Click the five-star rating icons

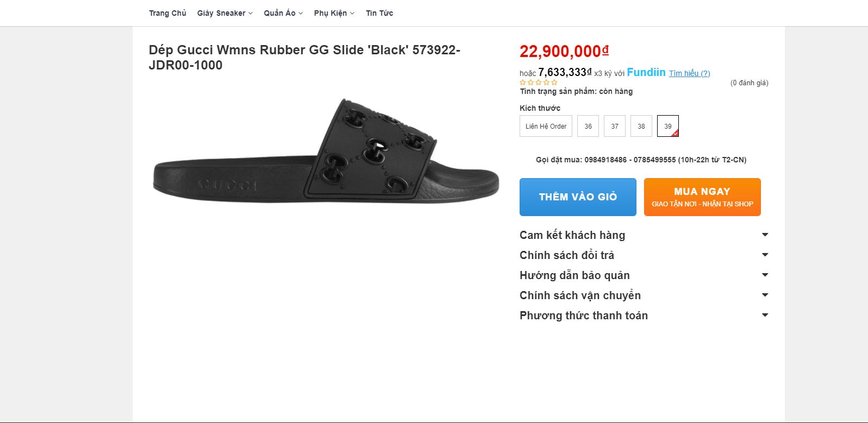(x=538, y=83)
